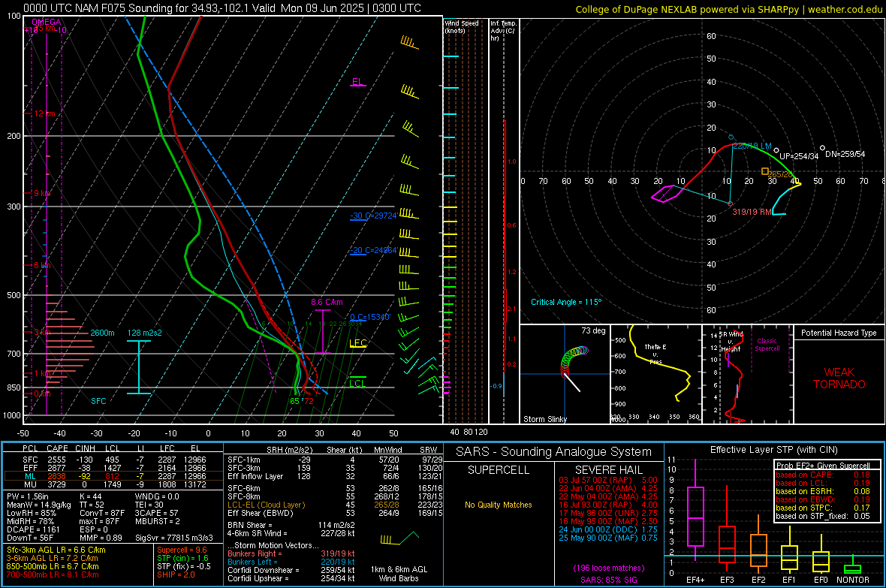Click the DN=259/54 hodograph label

[845, 154]
